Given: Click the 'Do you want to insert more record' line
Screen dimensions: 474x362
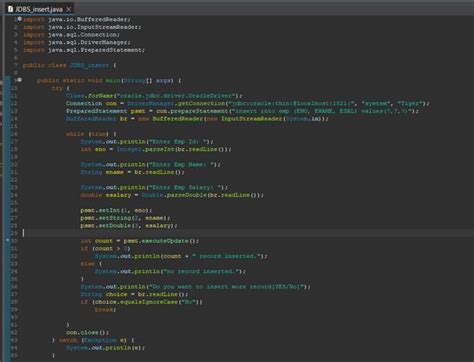Looking at the screenshot, I should [x=196, y=287].
